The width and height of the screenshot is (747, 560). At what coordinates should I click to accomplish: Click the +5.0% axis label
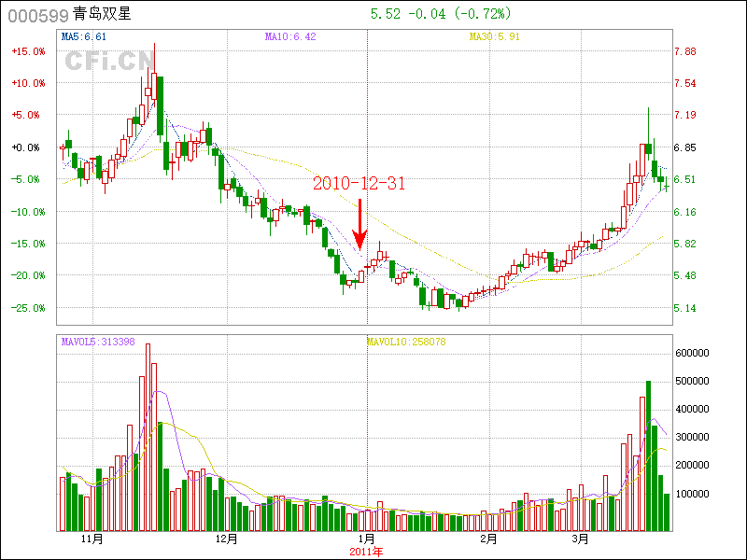[26, 115]
